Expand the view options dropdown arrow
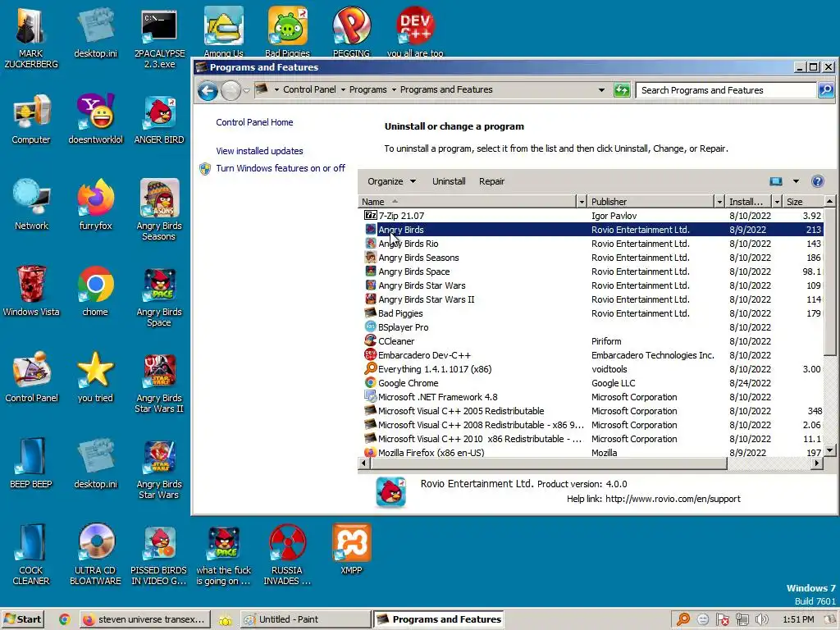This screenshot has width=840, height=630. (796, 181)
